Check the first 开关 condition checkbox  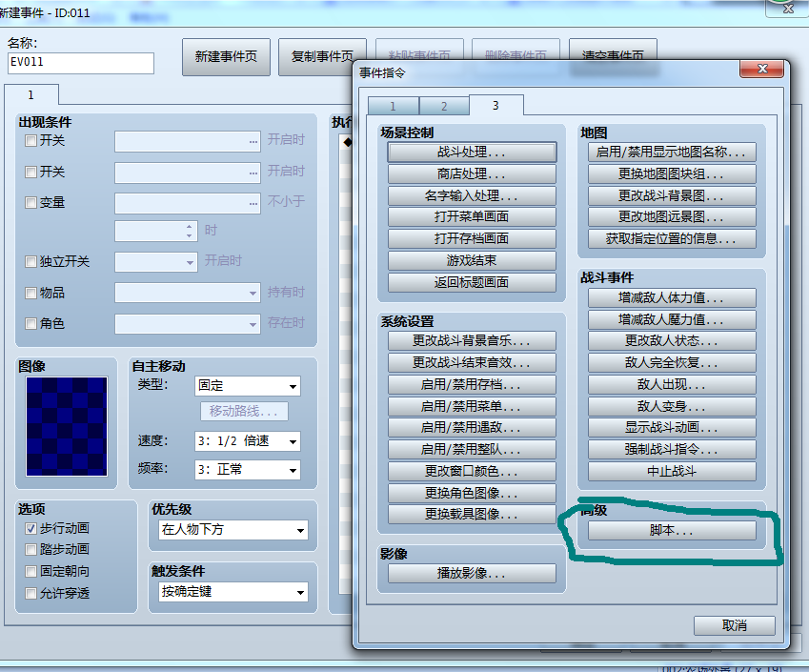[30, 140]
